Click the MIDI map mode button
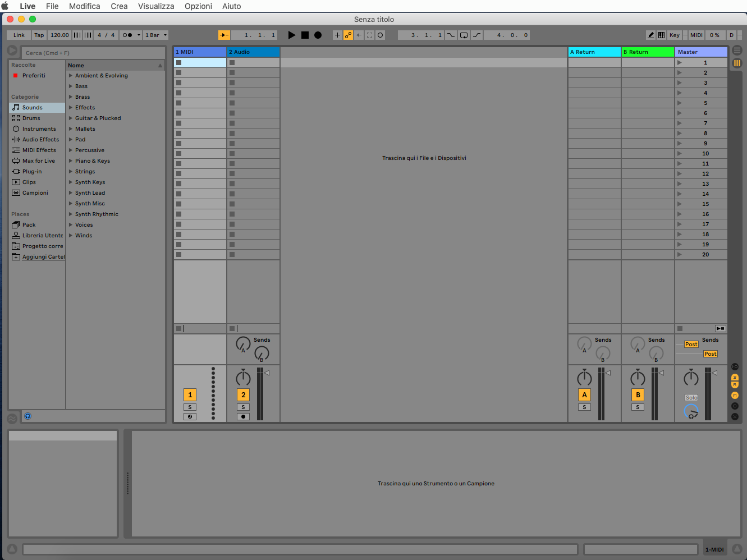Image resolution: width=747 pixels, height=560 pixels. point(696,35)
